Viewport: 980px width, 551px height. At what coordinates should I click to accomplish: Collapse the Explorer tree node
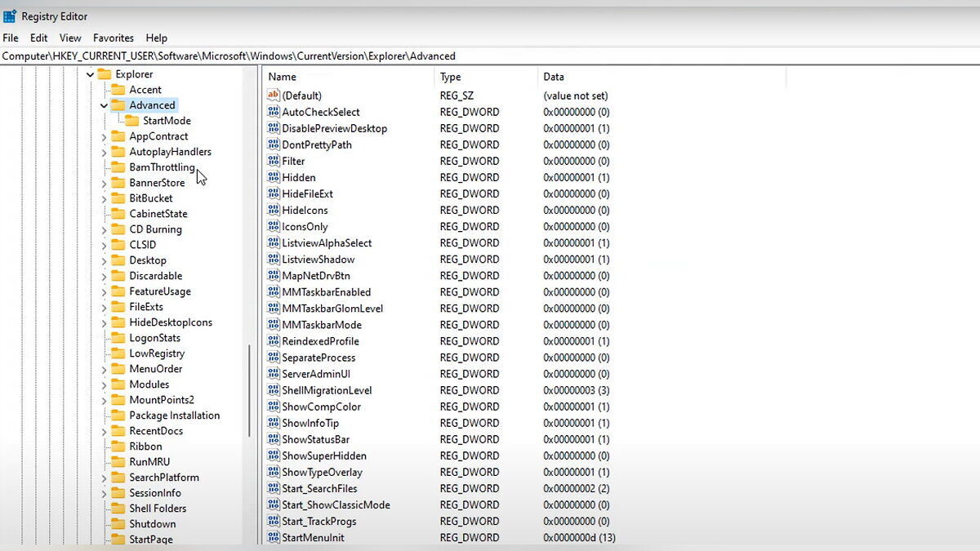pyautogui.click(x=89, y=73)
